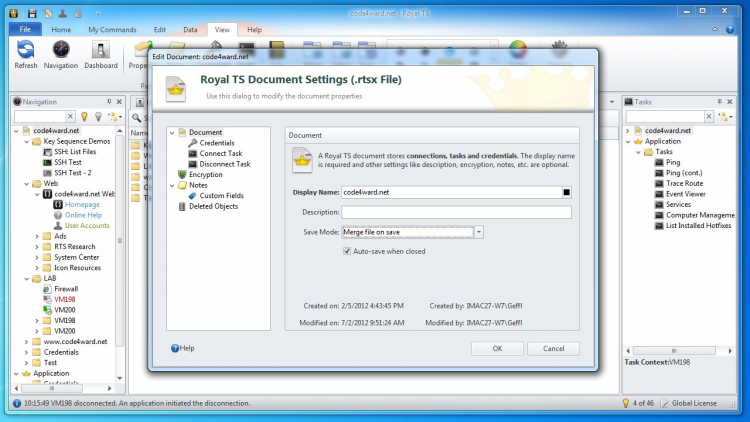Toggle Auto-save when closed checkbox
This screenshot has height=422, width=750.
click(x=347, y=251)
